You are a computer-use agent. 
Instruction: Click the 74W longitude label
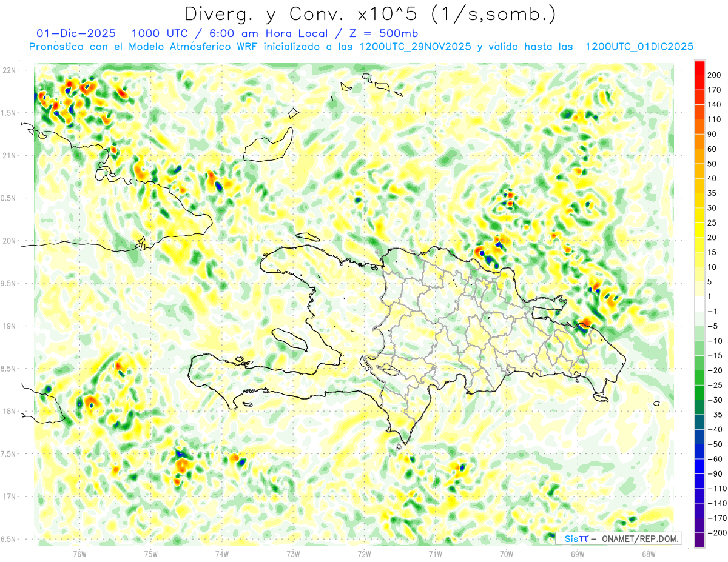click(x=222, y=554)
